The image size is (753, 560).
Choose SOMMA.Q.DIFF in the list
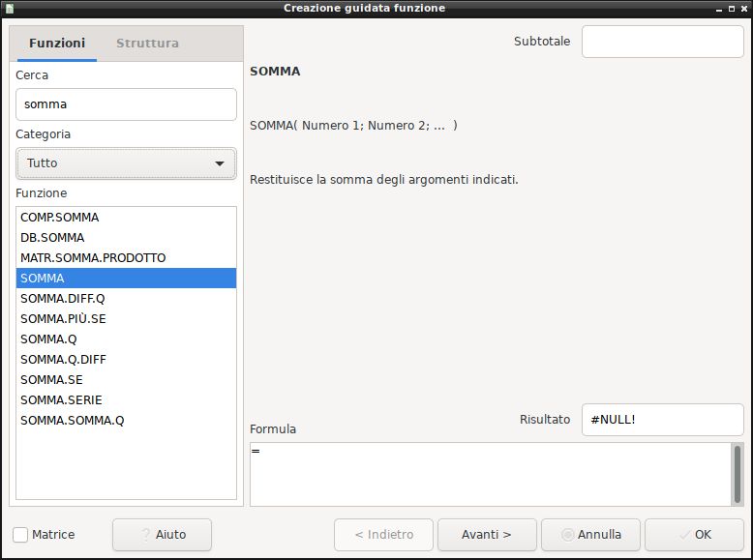(x=63, y=360)
